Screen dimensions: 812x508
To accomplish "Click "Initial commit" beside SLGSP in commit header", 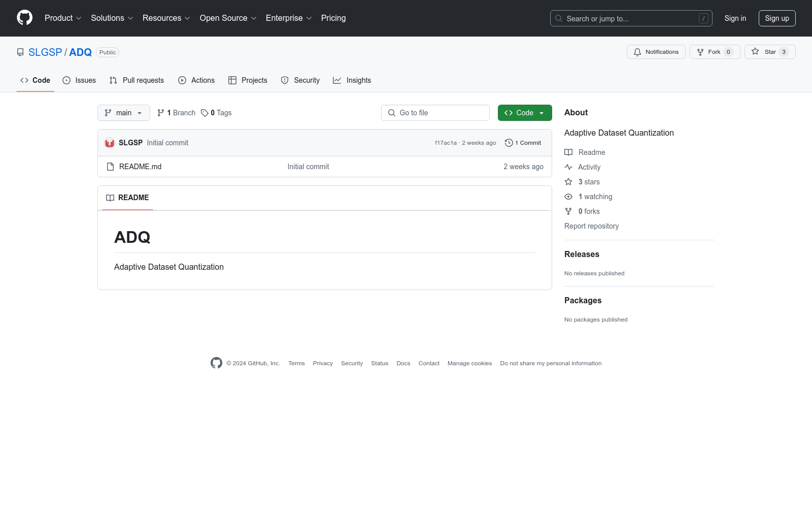I will click(x=167, y=143).
